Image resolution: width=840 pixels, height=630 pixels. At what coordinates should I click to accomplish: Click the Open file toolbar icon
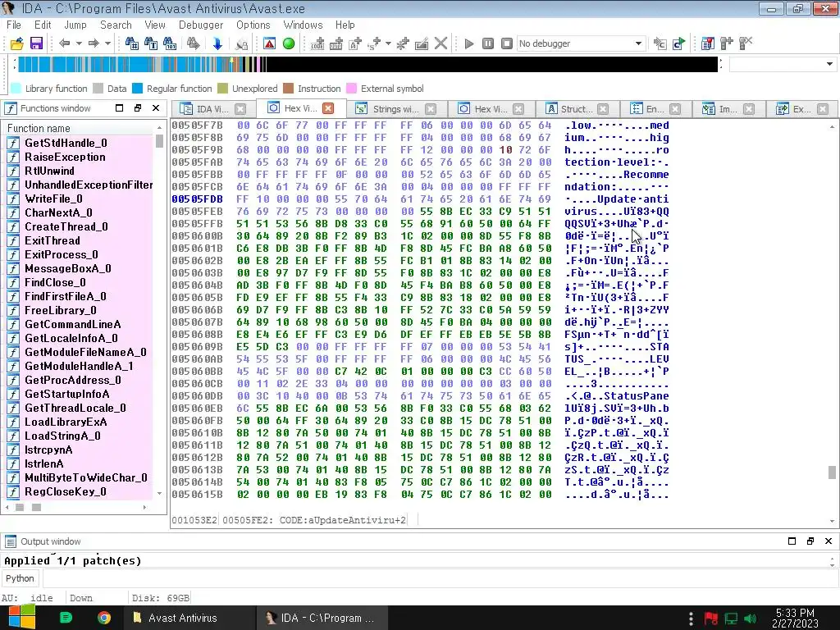pos(16,43)
